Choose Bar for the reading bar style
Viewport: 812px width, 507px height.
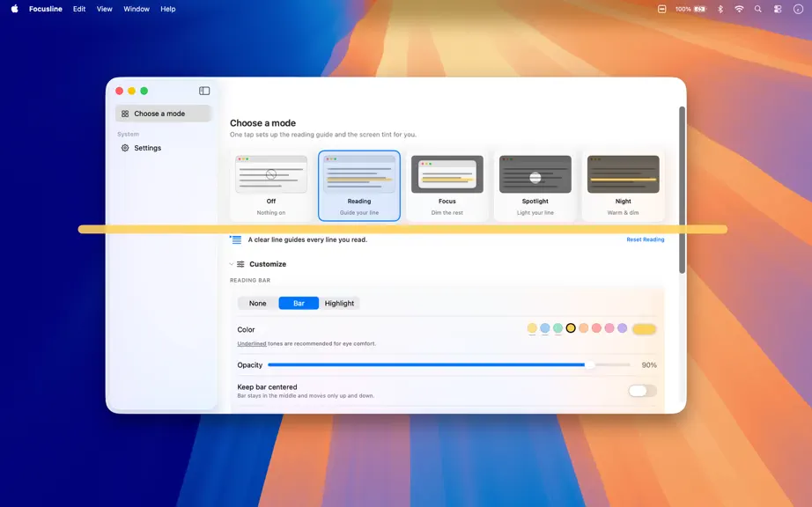tap(299, 303)
